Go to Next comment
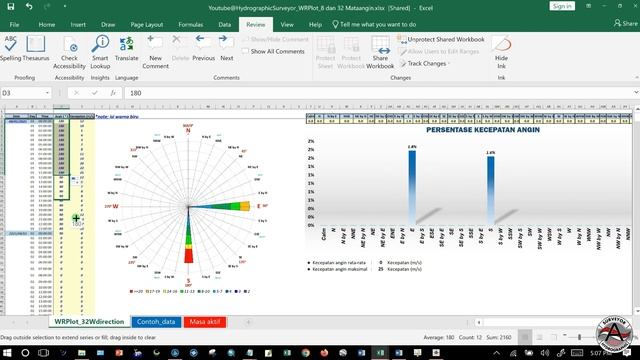Screen dimensions: 640x360 coord(227,49)
